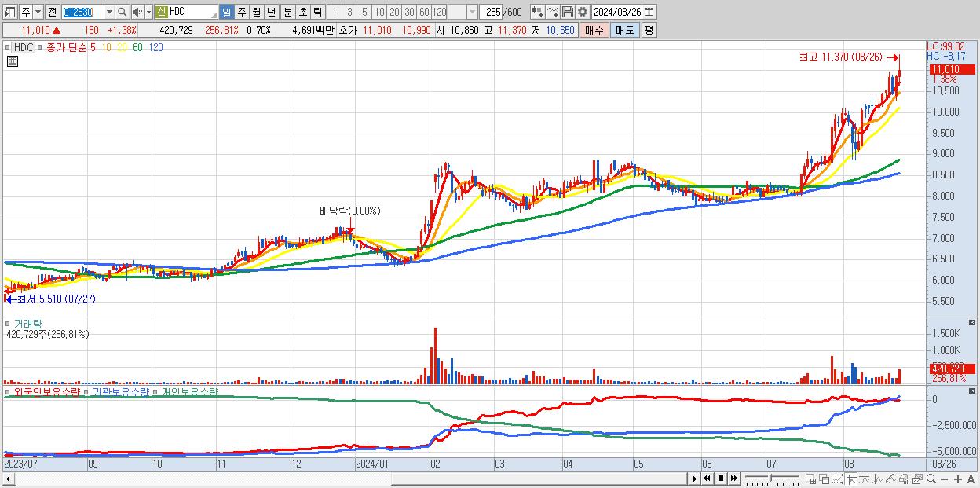Click the diagonal line pencil tool icon
The width and height of the screenshot is (980, 488).
891,479
